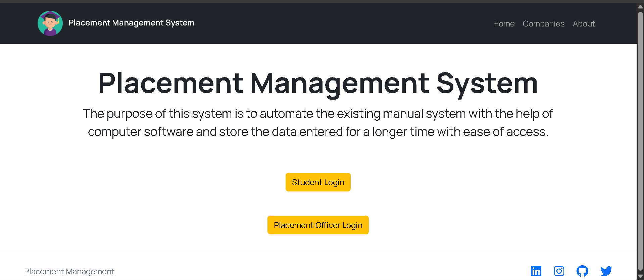Open the Twitter bird icon in footer

[x=606, y=271]
